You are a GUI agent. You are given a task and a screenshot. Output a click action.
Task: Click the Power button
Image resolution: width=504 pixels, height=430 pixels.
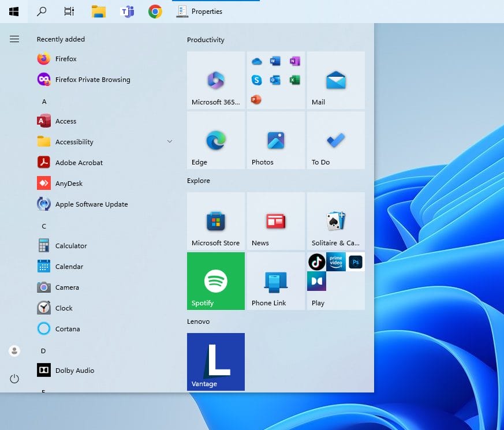(x=14, y=379)
